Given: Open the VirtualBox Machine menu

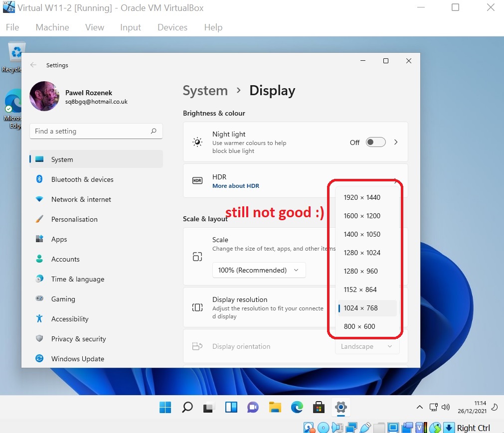Looking at the screenshot, I should 52,27.
